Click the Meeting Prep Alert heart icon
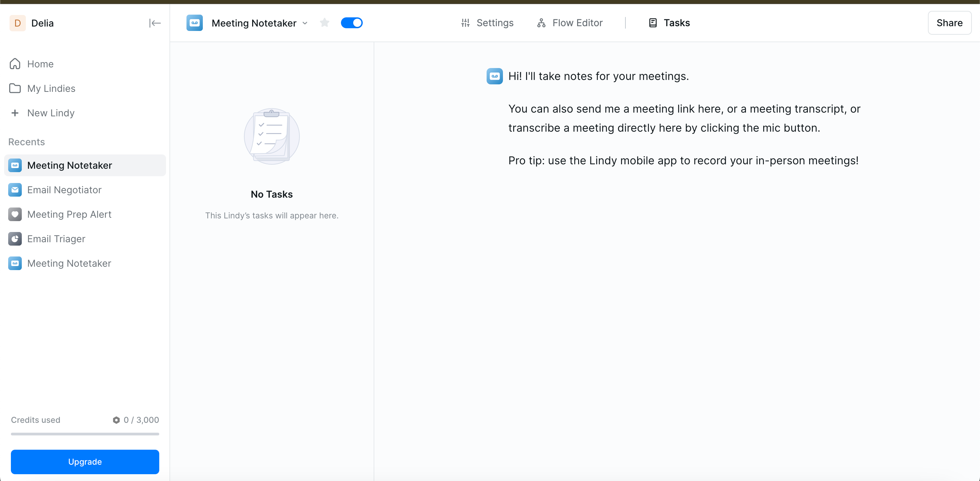 [15, 214]
